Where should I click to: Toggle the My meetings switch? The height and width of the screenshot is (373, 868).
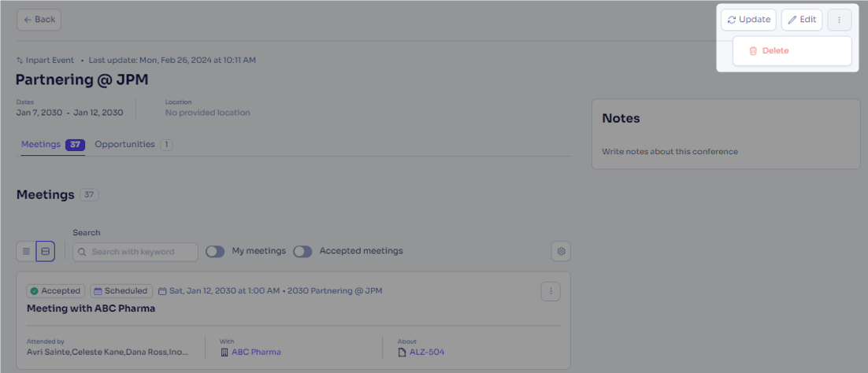click(x=215, y=251)
